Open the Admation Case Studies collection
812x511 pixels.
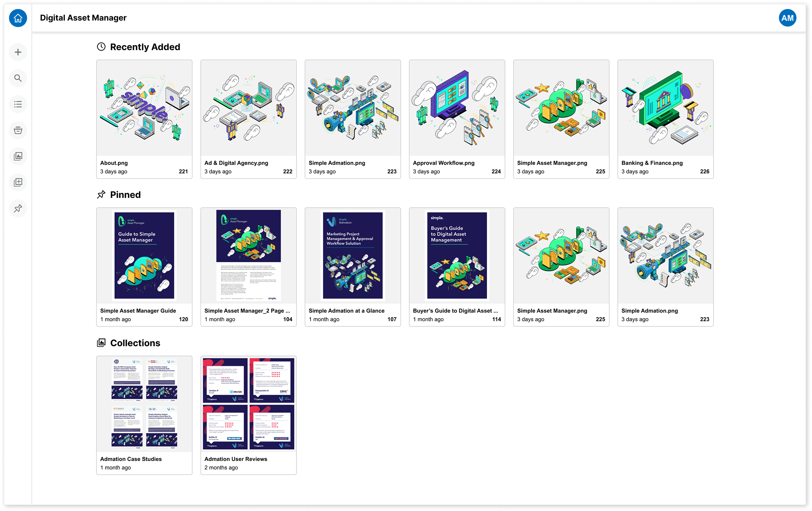[144, 404]
